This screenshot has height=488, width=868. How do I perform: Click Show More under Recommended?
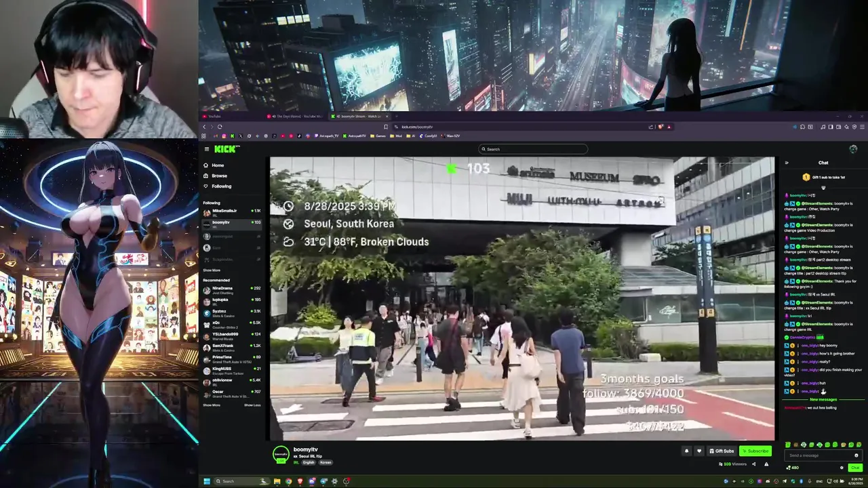coord(212,405)
